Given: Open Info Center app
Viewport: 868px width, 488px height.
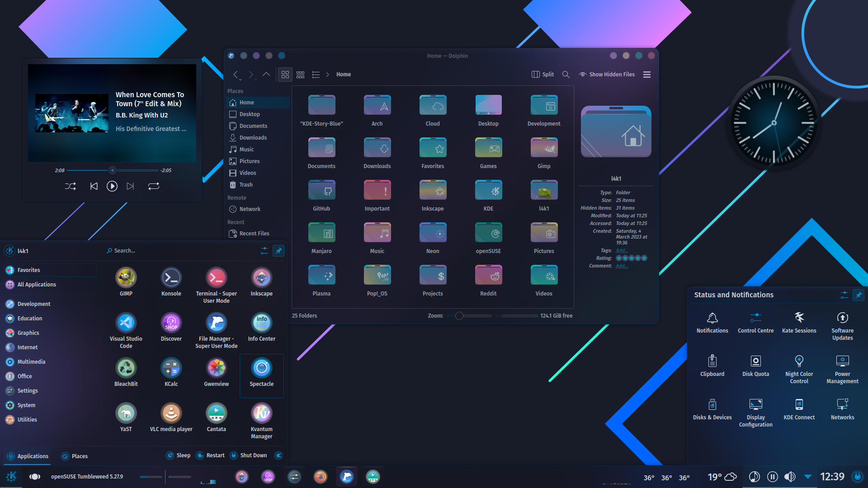Looking at the screenshot, I should (261, 327).
